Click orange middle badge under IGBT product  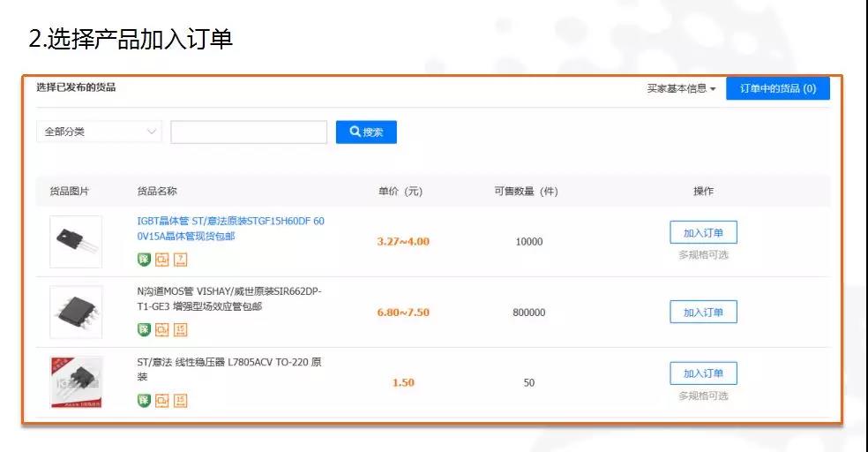161,259
